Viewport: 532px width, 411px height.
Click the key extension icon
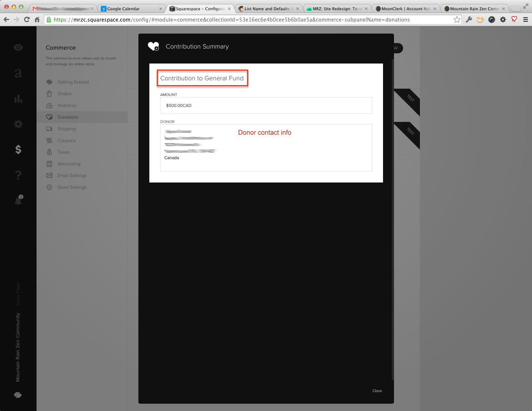pos(469,20)
